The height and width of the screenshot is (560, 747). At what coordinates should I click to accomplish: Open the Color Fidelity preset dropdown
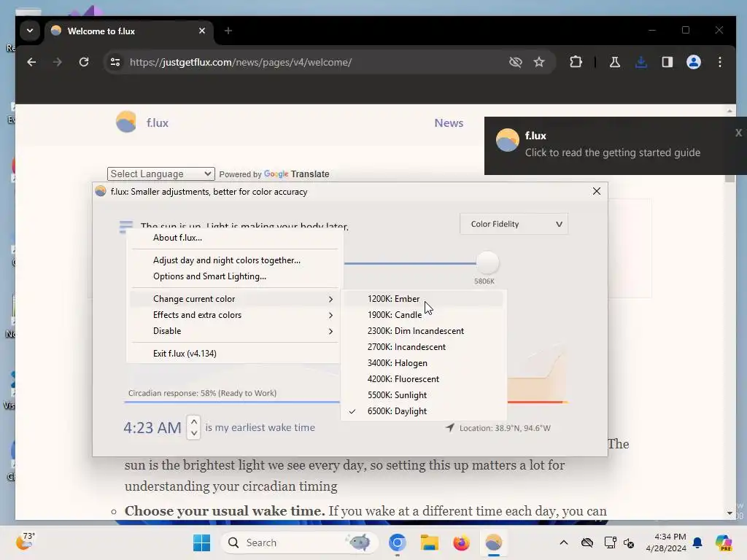[514, 224]
